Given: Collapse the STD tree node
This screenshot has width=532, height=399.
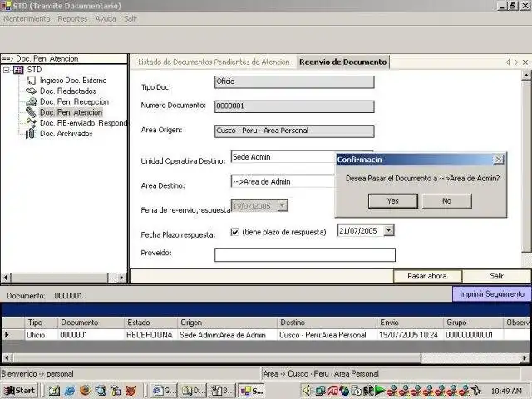Looking at the screenshot, I should coord(7,70).
